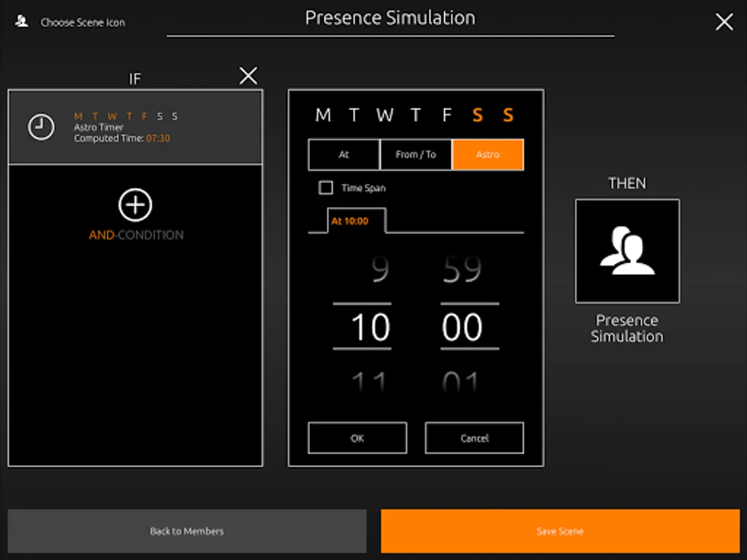747x560 pixels.
Task: Click the Presence Simulation label under THEN
Action: tap(627, 329)
